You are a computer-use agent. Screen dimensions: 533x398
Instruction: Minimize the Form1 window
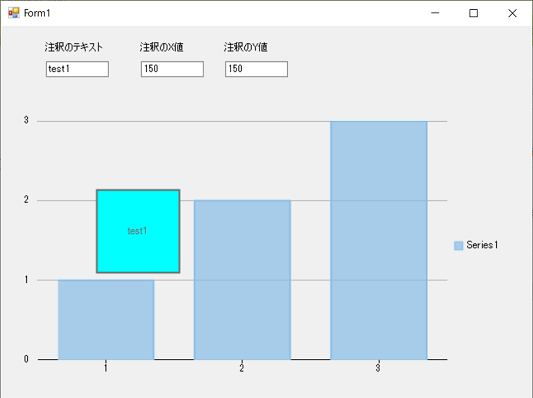coord(435,13)
